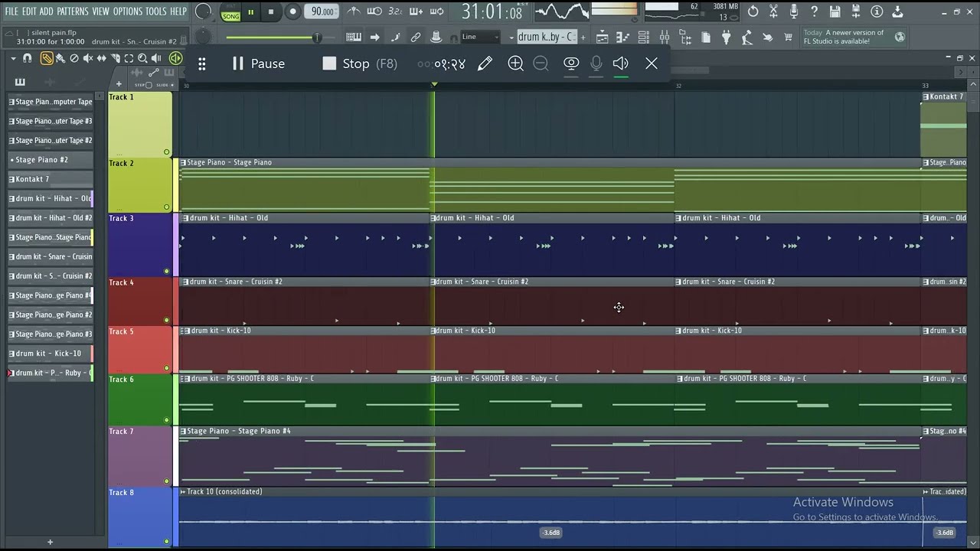The width and height of the screenshot is (980, 551).
Task: Toggle system audio speaker in recorder bar
Action: 621,64
